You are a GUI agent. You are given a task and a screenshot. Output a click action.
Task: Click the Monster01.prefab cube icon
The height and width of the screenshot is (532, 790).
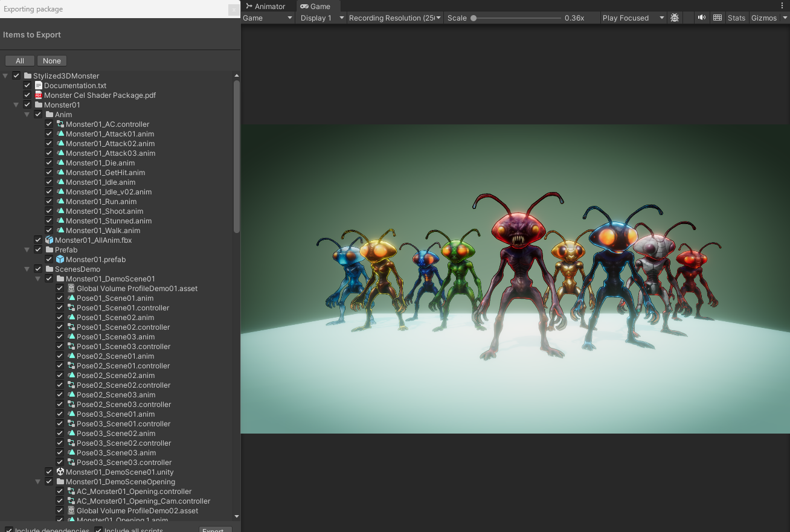click(x=60, y=260)
